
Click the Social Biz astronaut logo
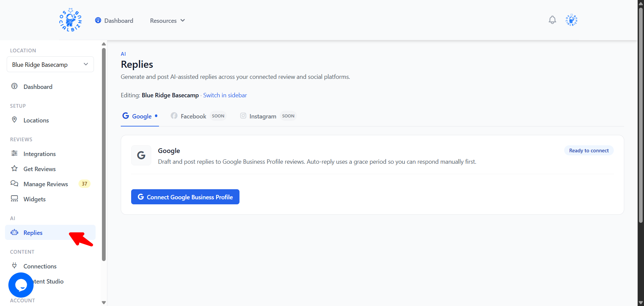[70, 20]
